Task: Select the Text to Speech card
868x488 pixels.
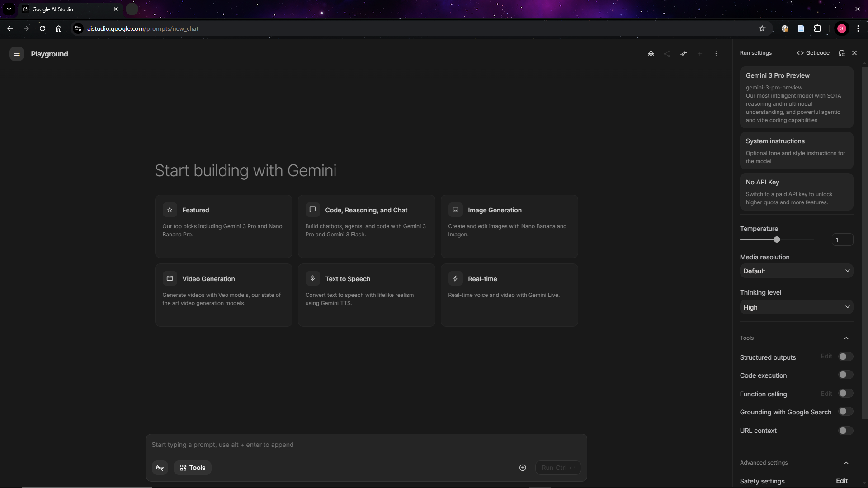Action: click(366, 295)
